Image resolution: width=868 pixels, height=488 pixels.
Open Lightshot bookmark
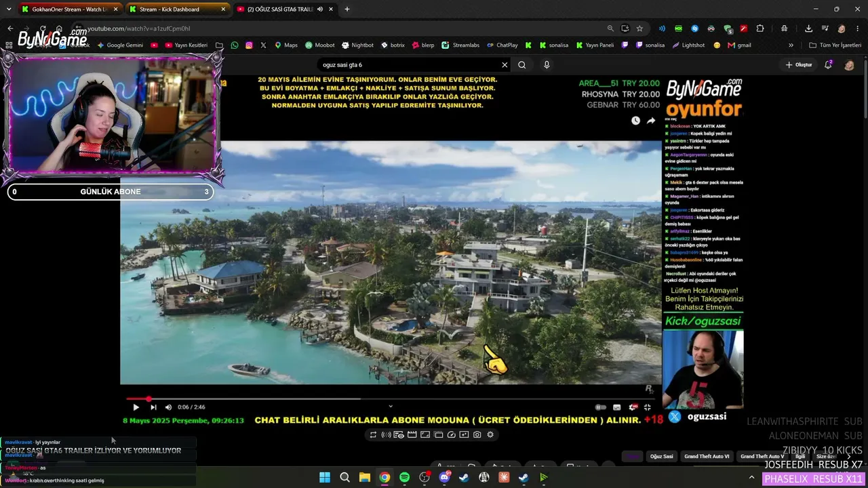688,45
